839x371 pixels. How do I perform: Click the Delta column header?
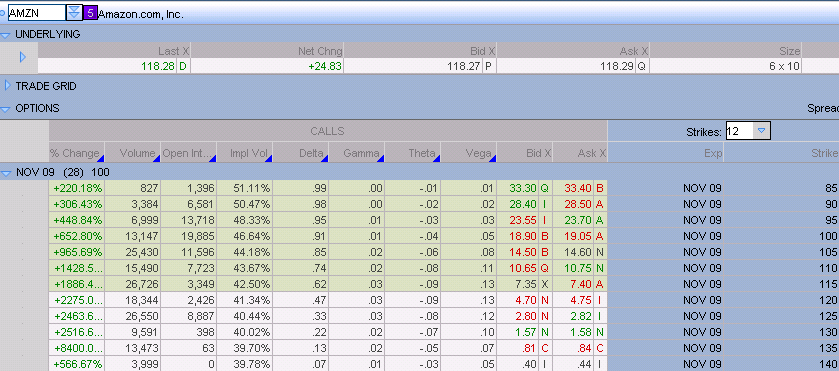click(301, 154)
